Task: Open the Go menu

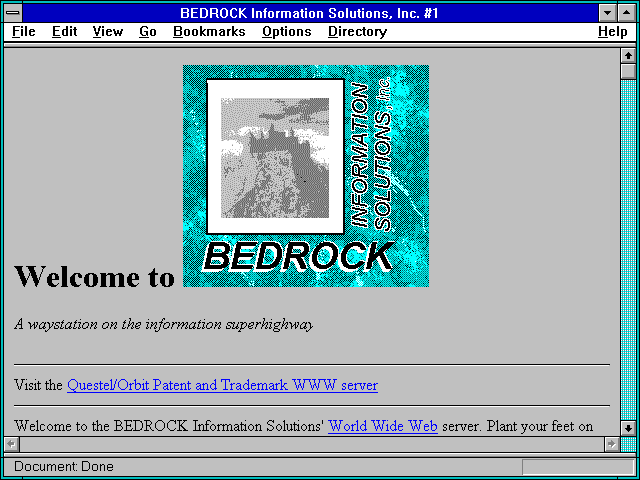Action: click(148, 32)
